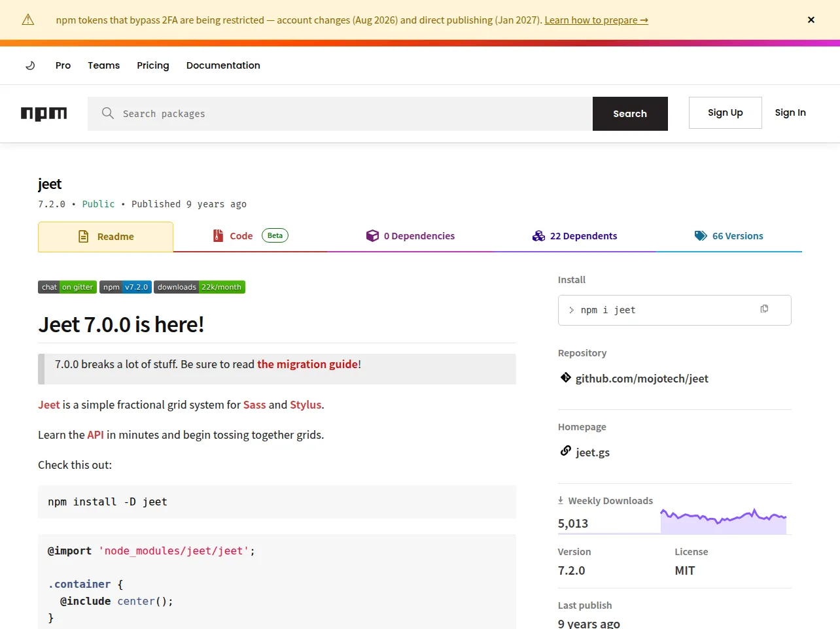Click the 5,013 weekly downloads value
This screenshot has width=840, height=629.
573,523
